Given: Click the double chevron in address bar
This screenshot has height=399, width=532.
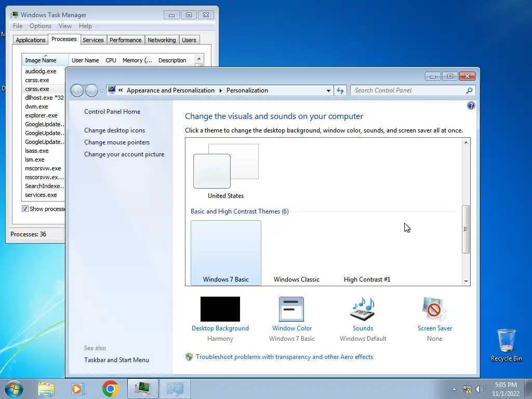Looking at the screenshot, I should point(121,90).
